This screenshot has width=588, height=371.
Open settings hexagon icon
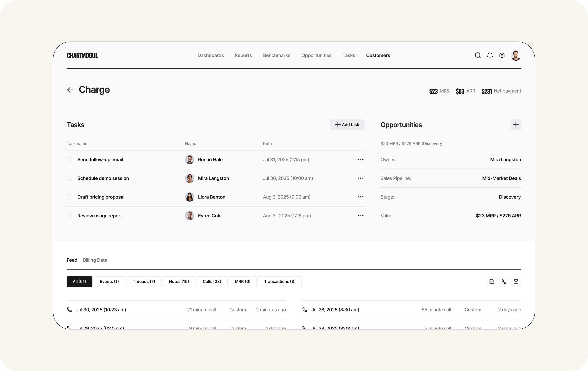[502, 55]
